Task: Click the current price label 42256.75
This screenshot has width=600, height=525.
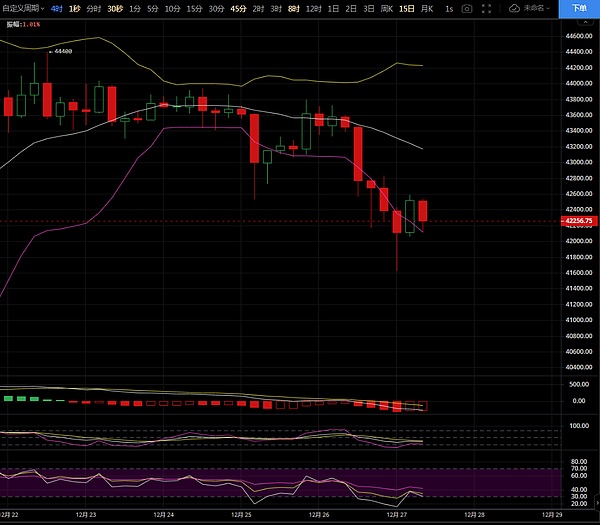Action: click(x=580, y=221)
